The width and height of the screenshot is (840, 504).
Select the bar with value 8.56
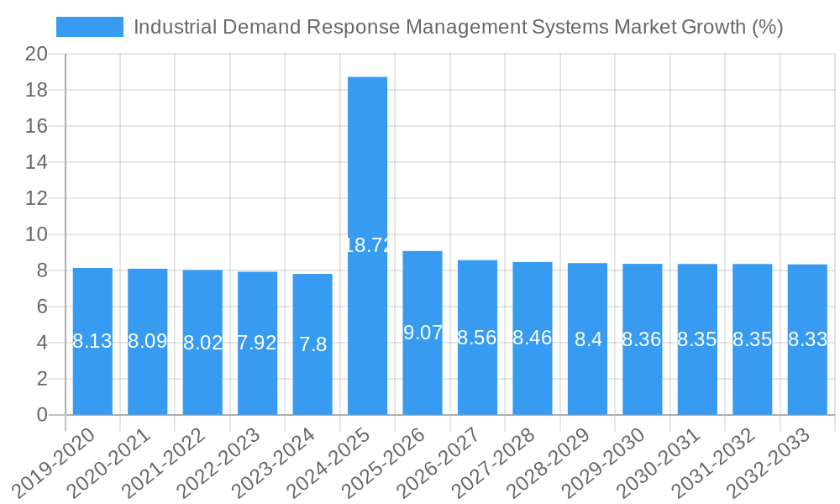[x=477, y=337]
